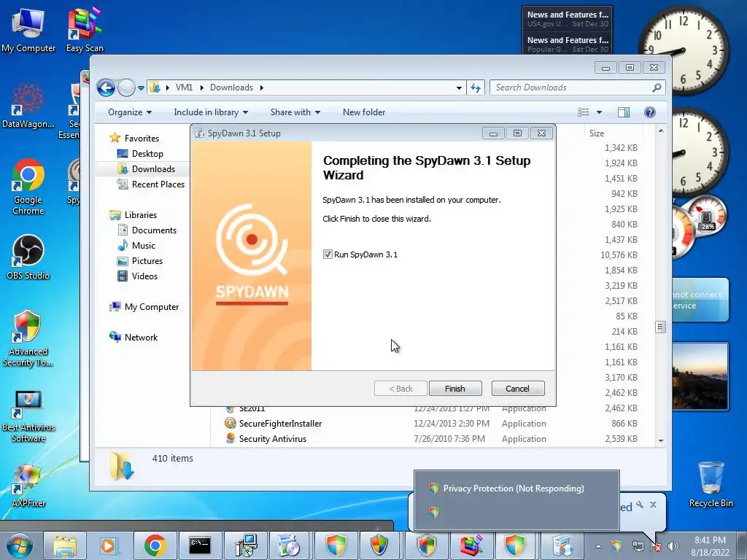Image resolution: width=747 pixels, height=560 pixels.
Task: Open Best Antivirus Software desktop shortcut
Action: [x=28, y=416]
